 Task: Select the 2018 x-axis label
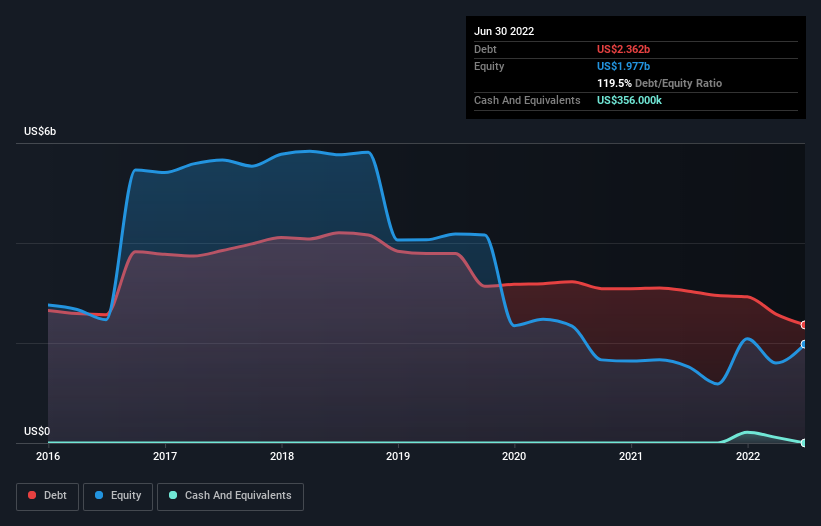[x=282, y=456]
